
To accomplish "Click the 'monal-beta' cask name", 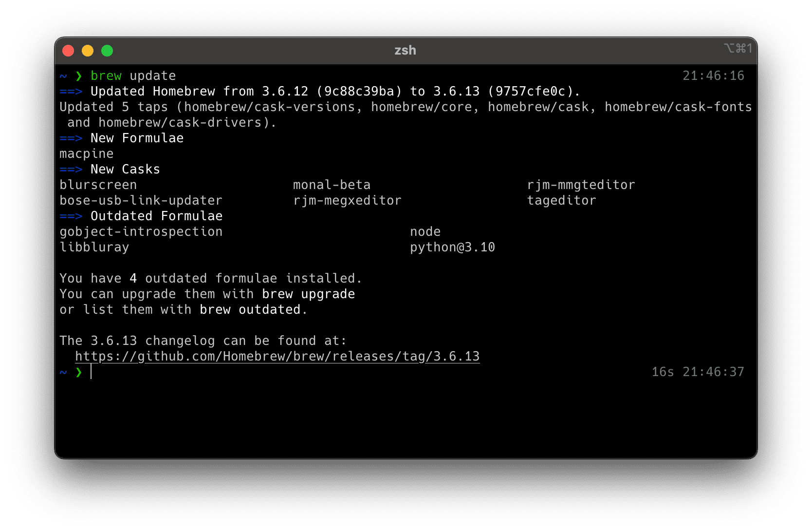I will coord(332,185).
